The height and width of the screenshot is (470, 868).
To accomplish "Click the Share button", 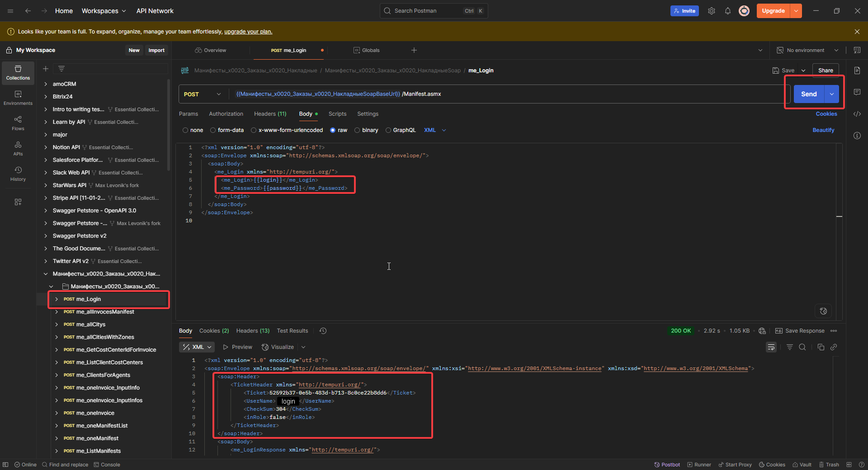I will (826, 70).
